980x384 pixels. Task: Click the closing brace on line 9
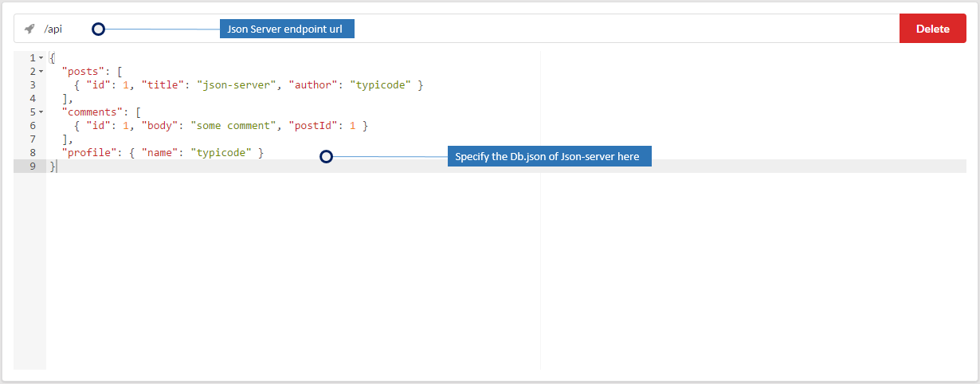click(53, 166)
